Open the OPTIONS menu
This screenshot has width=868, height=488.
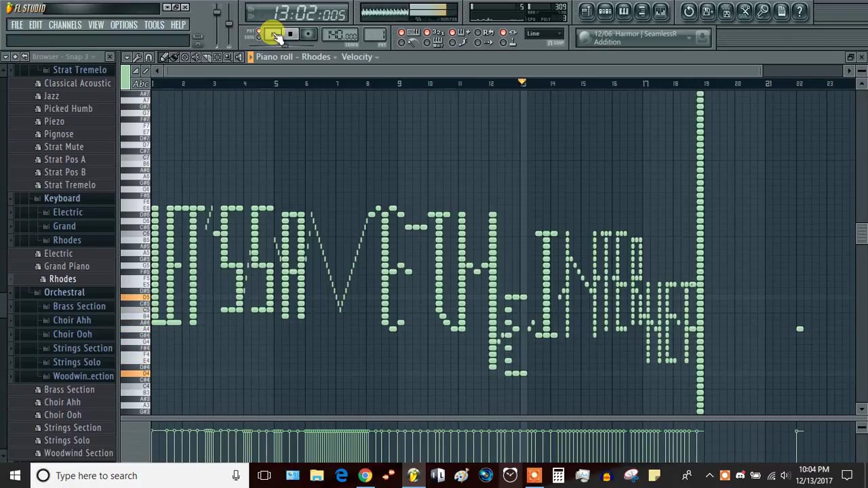pyautogui.click(x=123, y=25)
